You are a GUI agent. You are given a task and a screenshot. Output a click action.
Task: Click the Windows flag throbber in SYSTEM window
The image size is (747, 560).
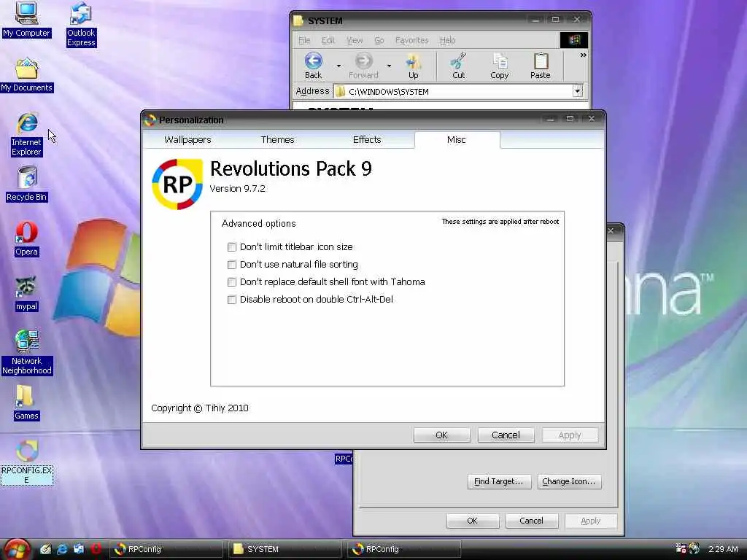click(x=573, y=40)
